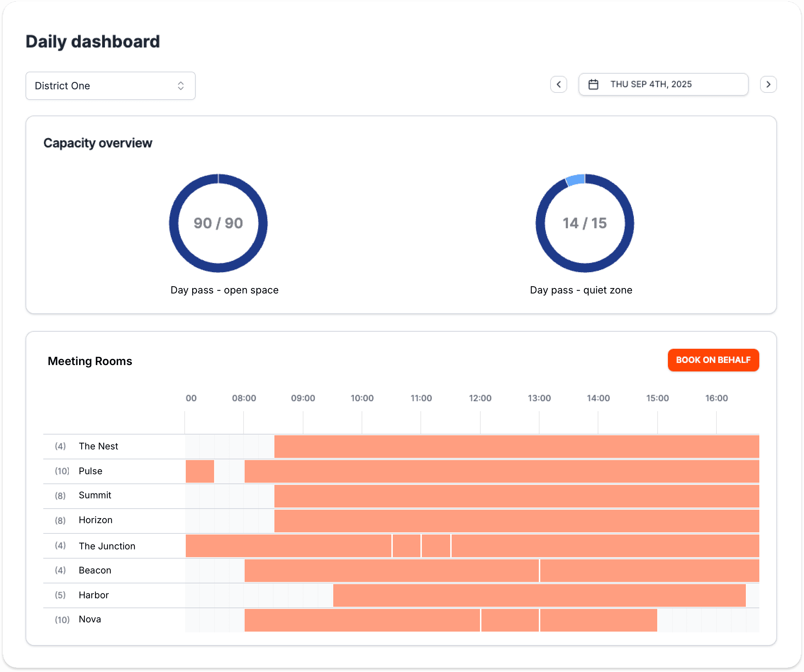Click The Junction's short booking before 11:00
804x672 pixels.
[x=406, y=546]
